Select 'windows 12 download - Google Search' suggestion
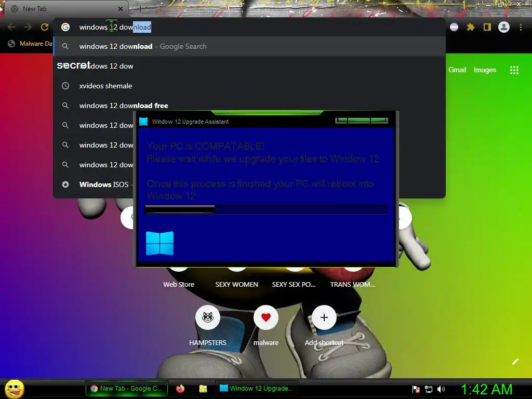This screenshot has width=532, height=399. (x=249, y=46)
